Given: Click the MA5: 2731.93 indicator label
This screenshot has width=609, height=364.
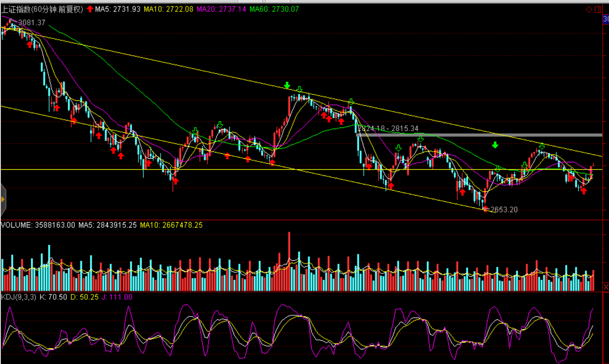Looking at the screenshot, I should click(x=117, y=9).
